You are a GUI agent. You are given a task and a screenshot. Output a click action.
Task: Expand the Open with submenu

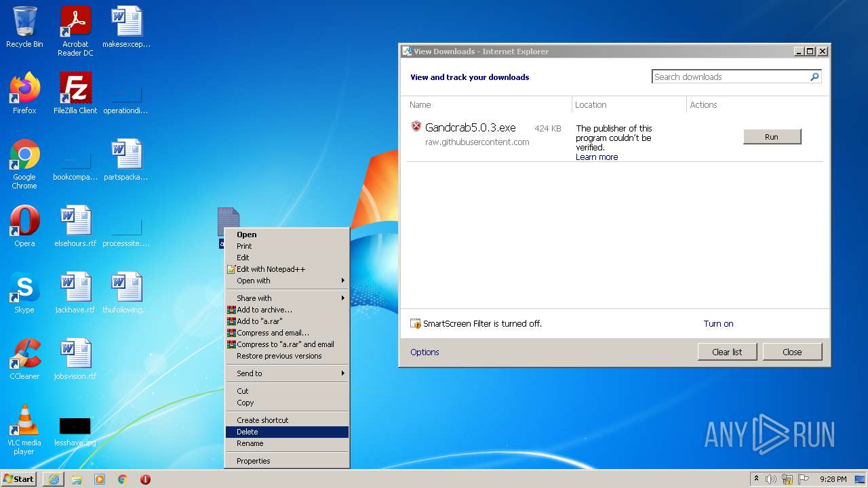[x=287, y=281]
